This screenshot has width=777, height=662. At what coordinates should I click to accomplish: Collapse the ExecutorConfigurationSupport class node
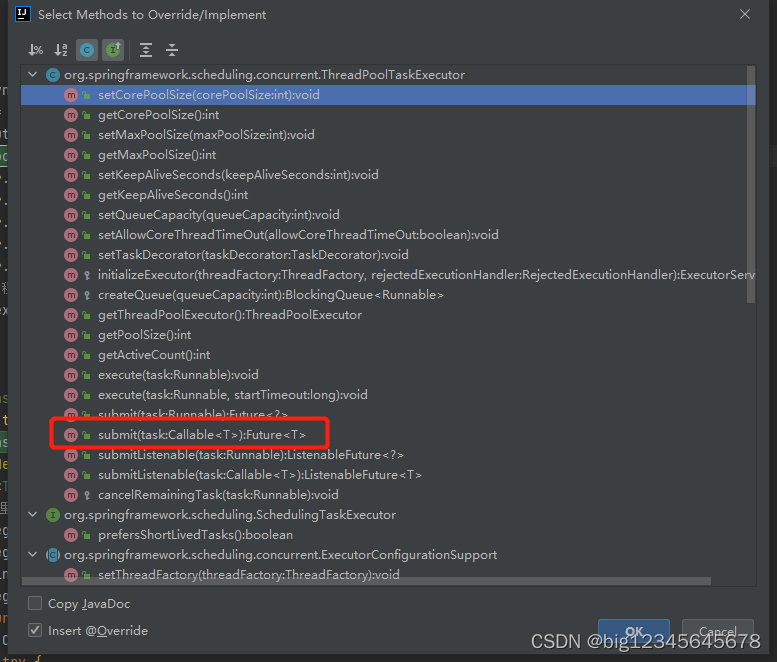click(33, 554)
